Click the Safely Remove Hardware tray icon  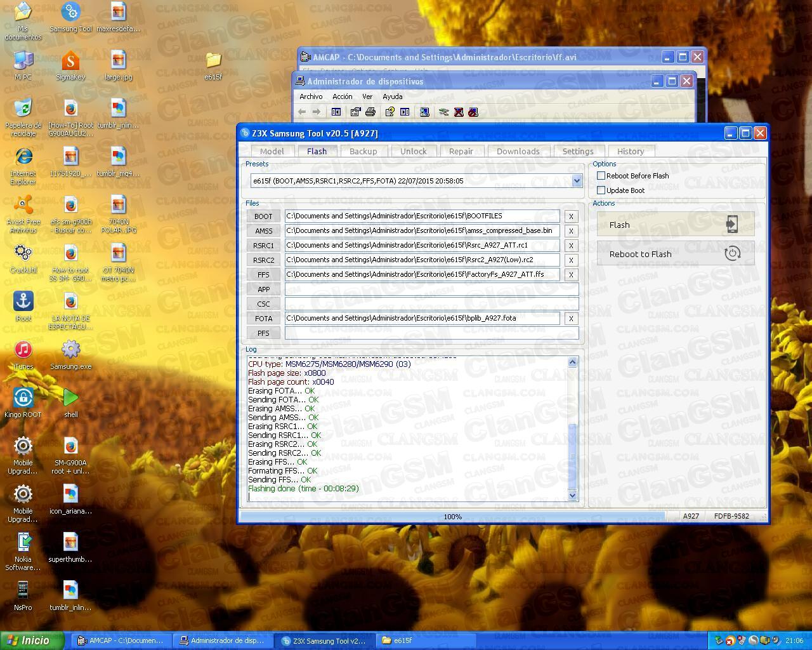pyautogui.click(x=718, y=640)
